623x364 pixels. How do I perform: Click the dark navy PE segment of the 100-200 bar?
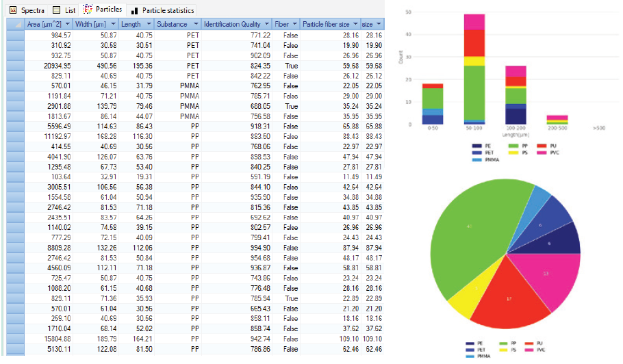(516, 117)
